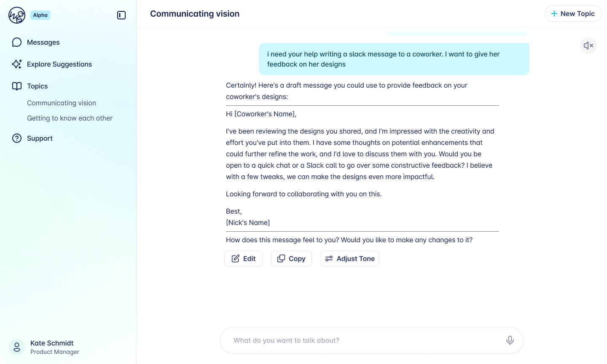Collapse the sidebar using the panel toggle
The image size is (607, 364).
121,15
